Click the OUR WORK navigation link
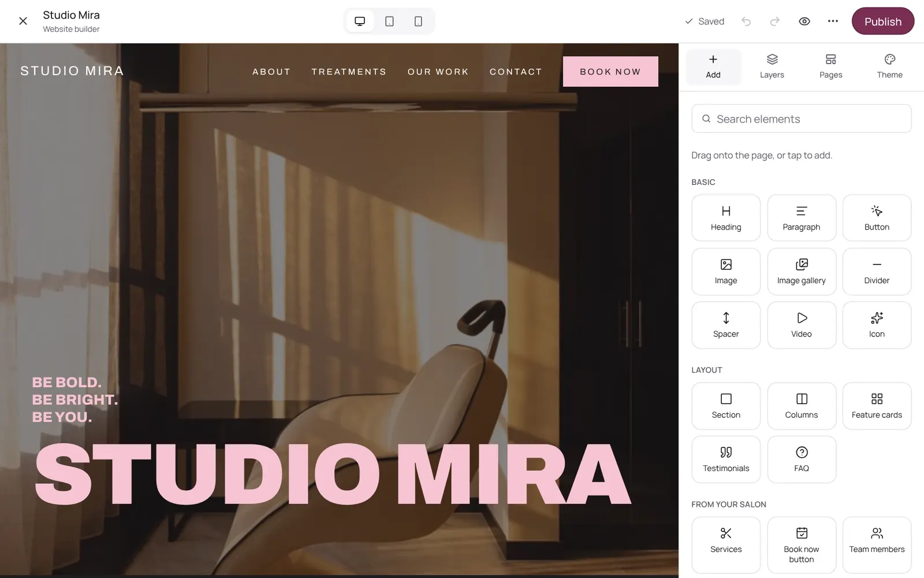 (x=438, y=72)
